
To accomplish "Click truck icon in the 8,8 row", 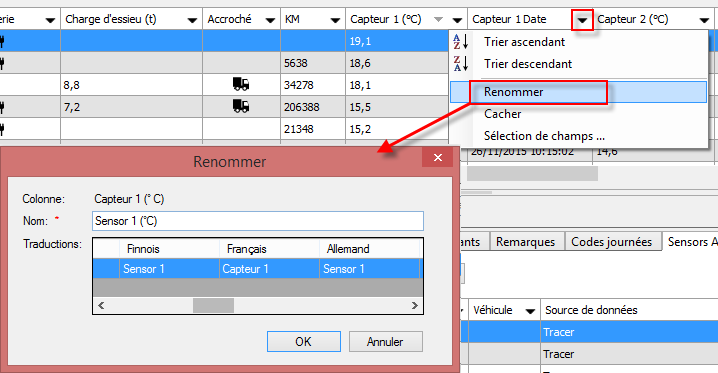I will [241, 84].
